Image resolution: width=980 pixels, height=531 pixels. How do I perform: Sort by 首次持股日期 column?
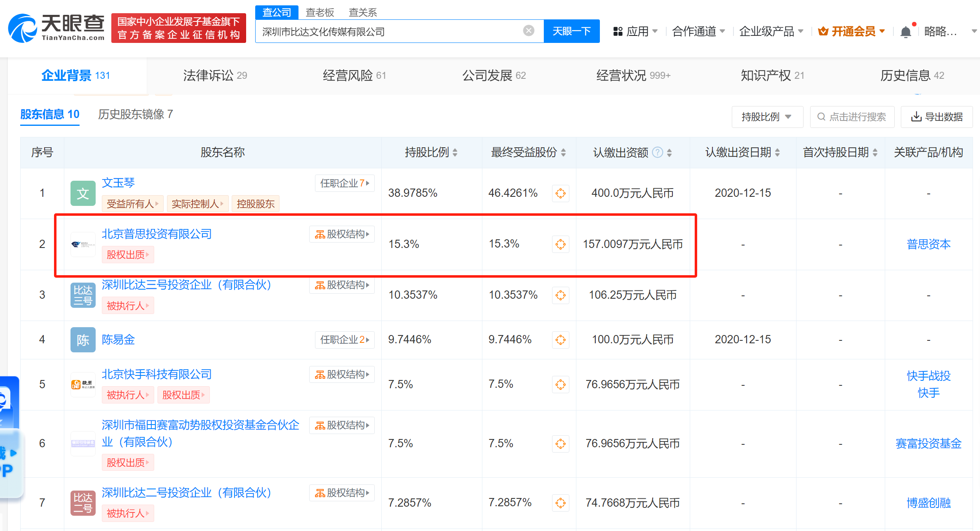(x=875, y=153)
